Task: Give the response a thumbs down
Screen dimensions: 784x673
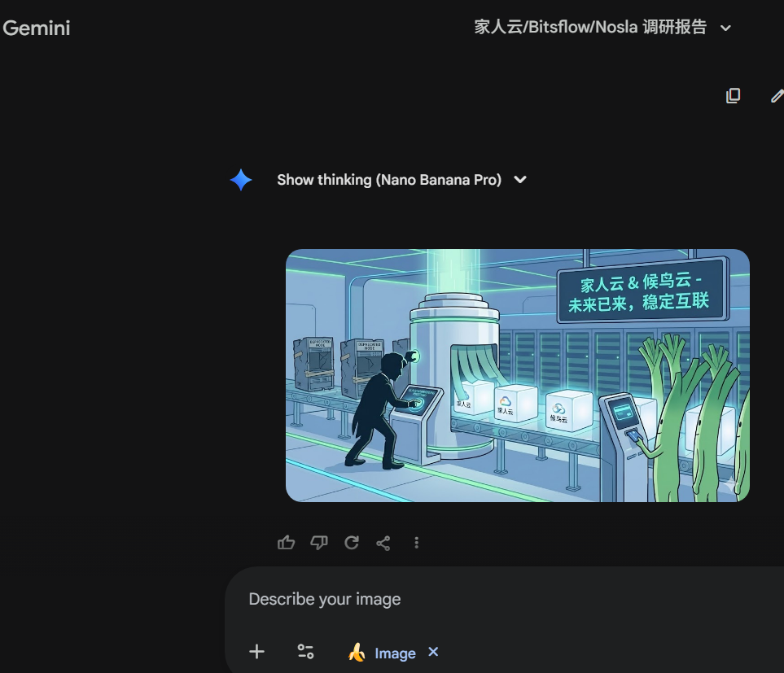Action: coord(319,543)
